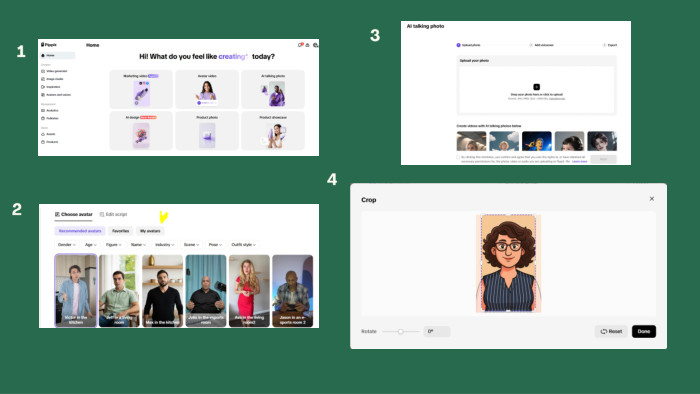This screenshot has height=394, width=700.
Task: Click Done in the Crop dialog
Action: coord(644,332)
